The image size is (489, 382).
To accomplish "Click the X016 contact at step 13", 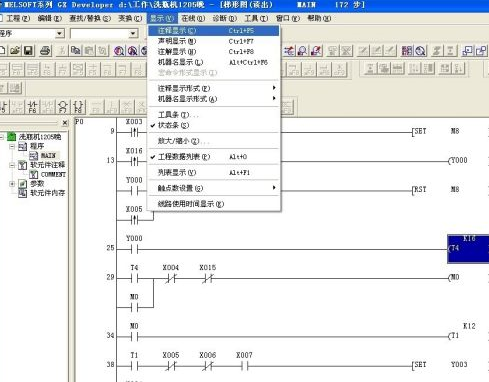I will click(x=134, y=162).
